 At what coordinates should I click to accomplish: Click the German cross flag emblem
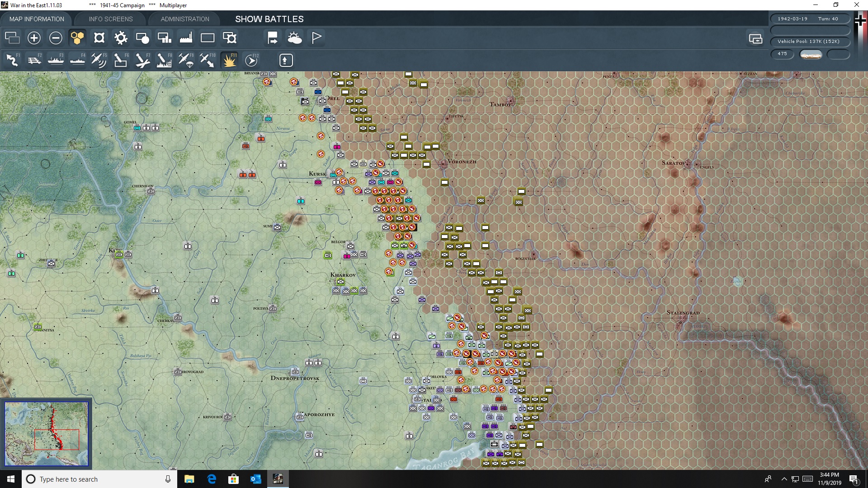(x=860, y=20)
